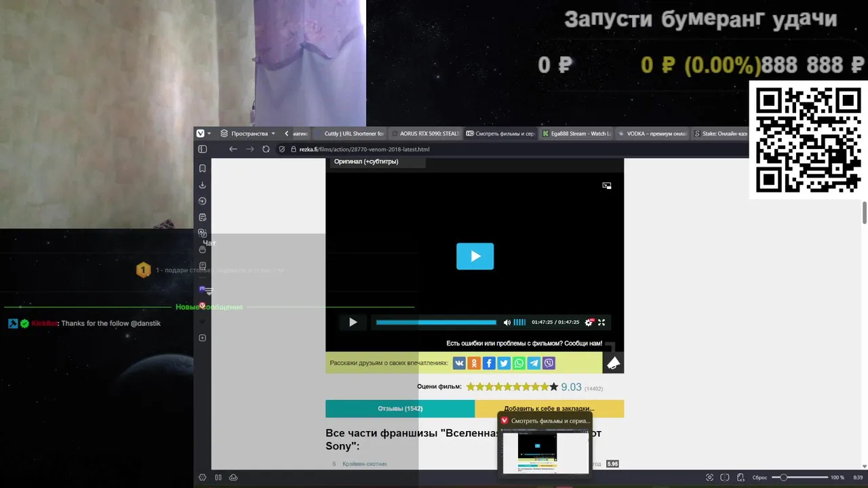Viewport: 868px width, 488px height.
Task: Switch to the AORUS RTX 5090 tab
Action: tap(427, 134)
